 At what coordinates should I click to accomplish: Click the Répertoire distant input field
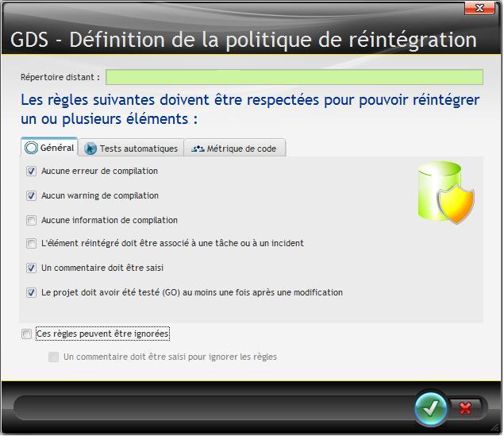click(x=294, y=77)
